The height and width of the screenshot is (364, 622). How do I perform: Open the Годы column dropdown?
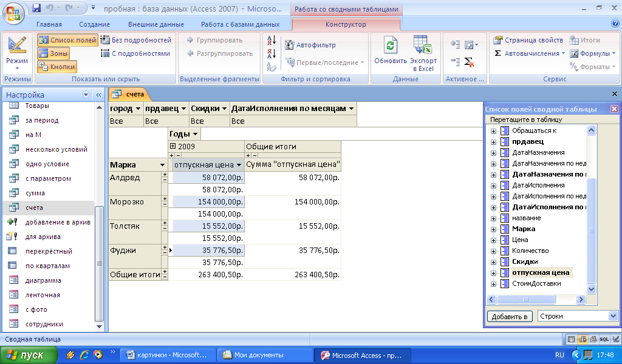pyautogui.click(x=195, y=134)
